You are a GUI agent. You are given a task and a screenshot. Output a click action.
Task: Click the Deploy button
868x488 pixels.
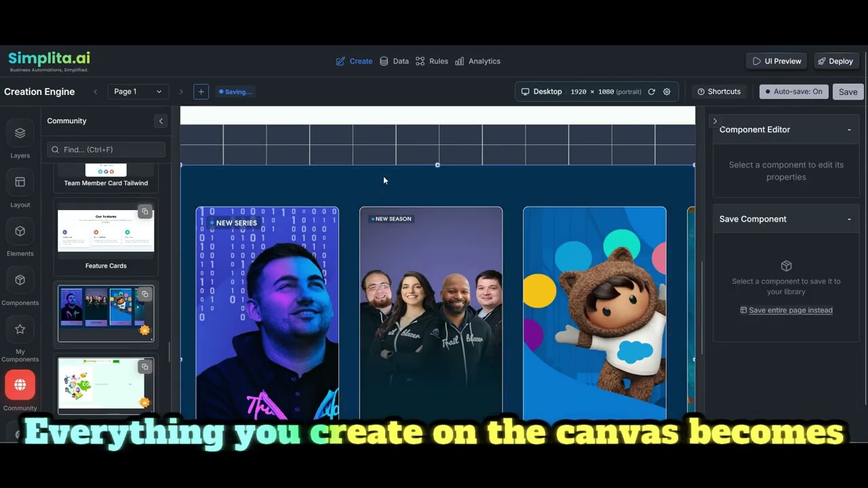click(835, 61)
